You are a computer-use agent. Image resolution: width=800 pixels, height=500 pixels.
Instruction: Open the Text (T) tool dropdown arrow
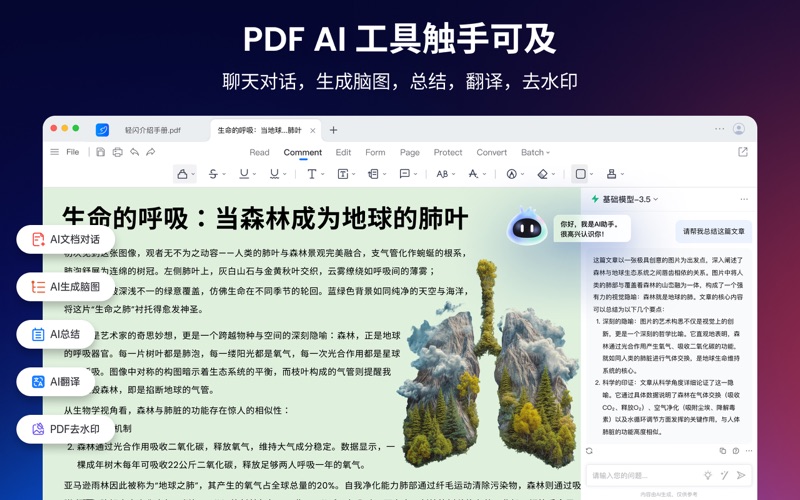tap(322, 174)
